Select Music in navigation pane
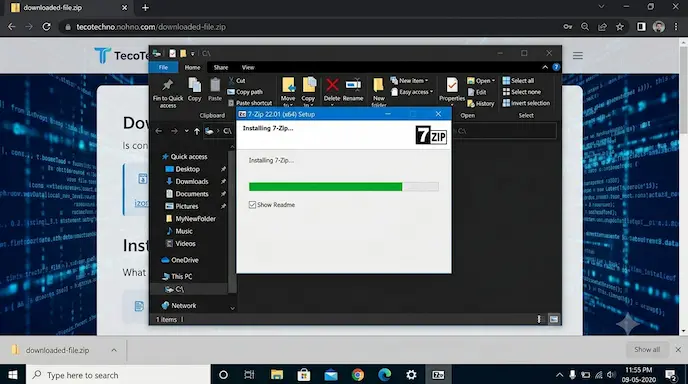This screenshot has height=384, width=688. (179, 231)
